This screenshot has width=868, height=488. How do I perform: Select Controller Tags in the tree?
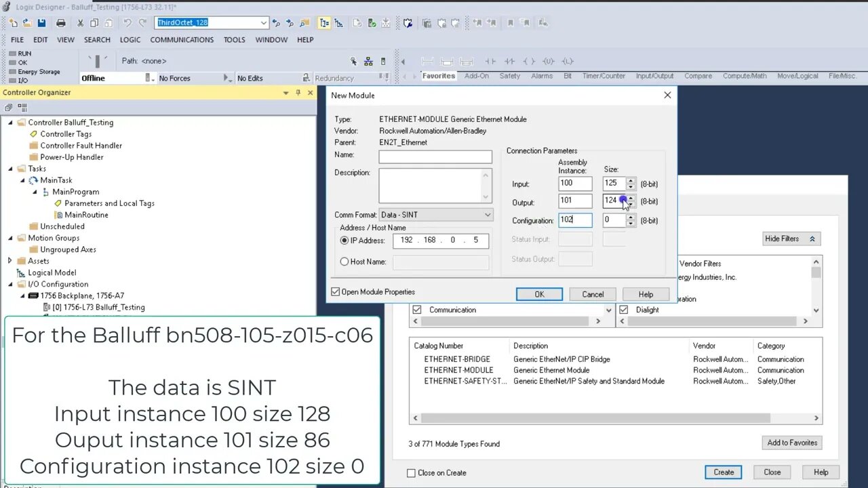(66, 134)
